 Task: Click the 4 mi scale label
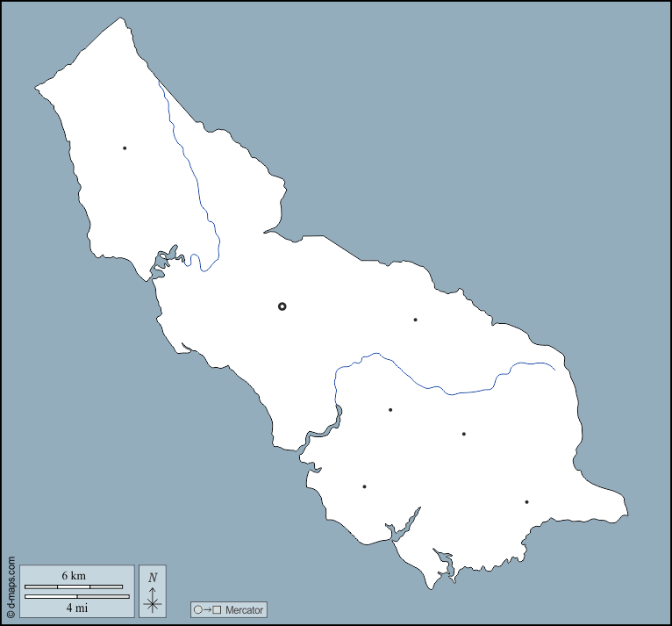point(76,607)
